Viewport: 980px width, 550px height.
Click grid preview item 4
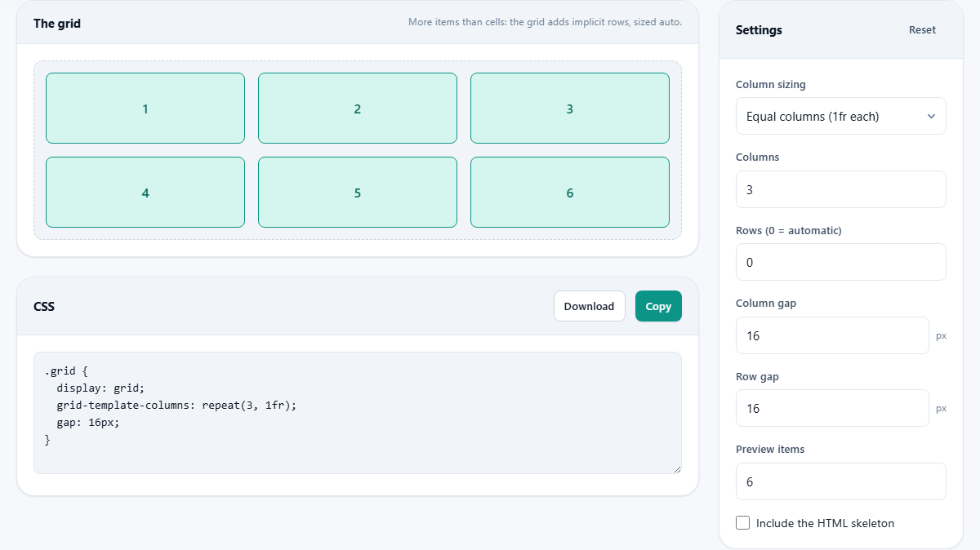pos(145,193)
